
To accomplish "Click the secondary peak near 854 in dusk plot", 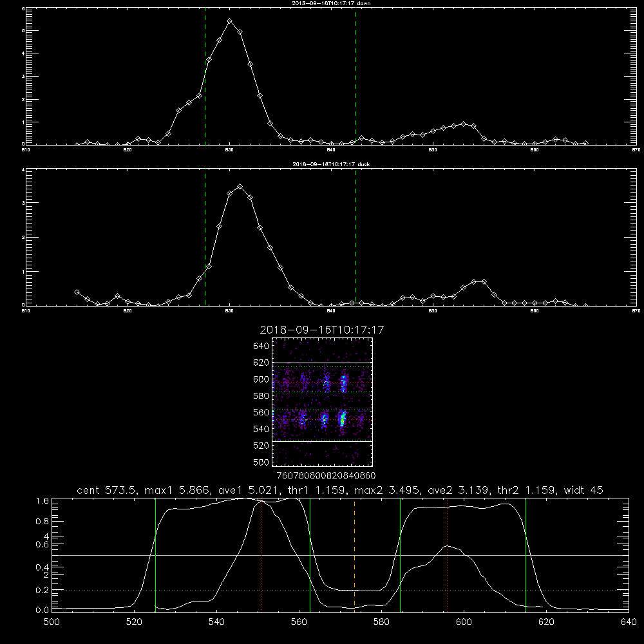I will coord(473,282).
